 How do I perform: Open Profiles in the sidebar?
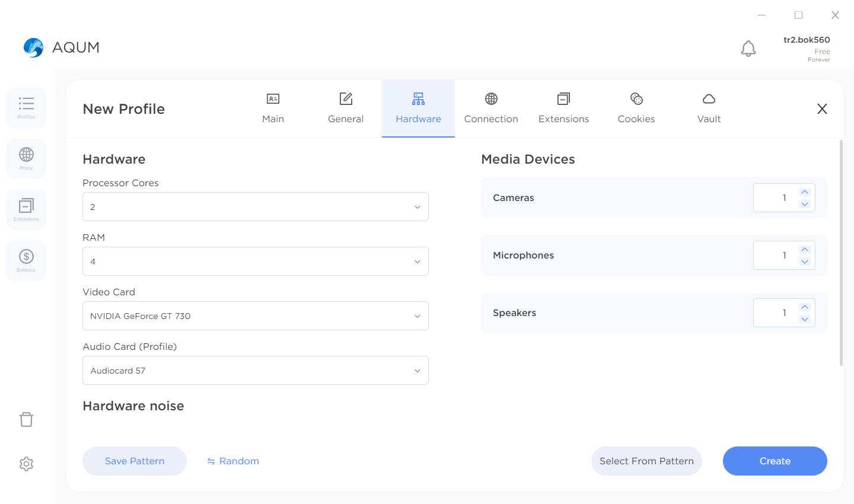click(26, 108)
